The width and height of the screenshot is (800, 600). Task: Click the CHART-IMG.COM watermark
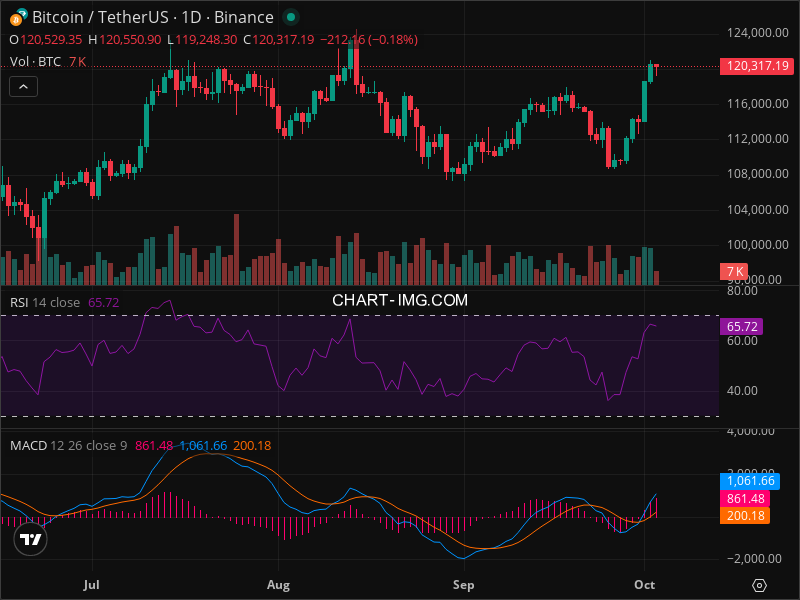tap(400, 299)
